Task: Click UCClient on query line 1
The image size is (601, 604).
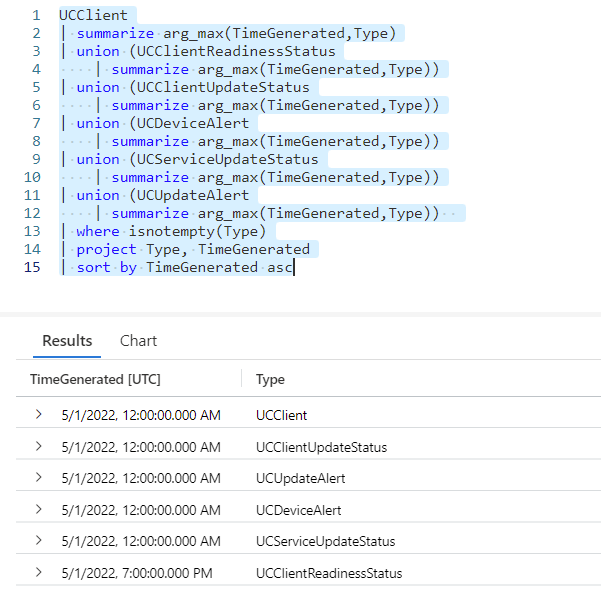Action: click(x=93, y=16)
